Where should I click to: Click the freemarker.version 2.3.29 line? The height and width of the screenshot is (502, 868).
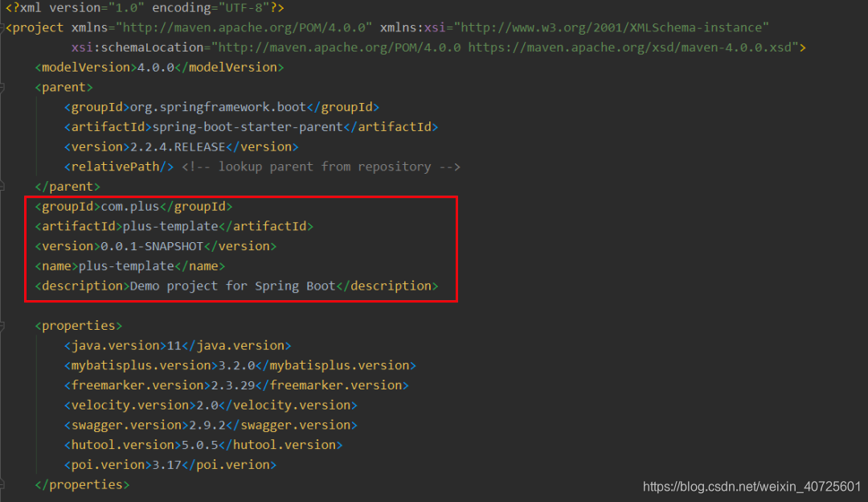(x=236, y=385)
